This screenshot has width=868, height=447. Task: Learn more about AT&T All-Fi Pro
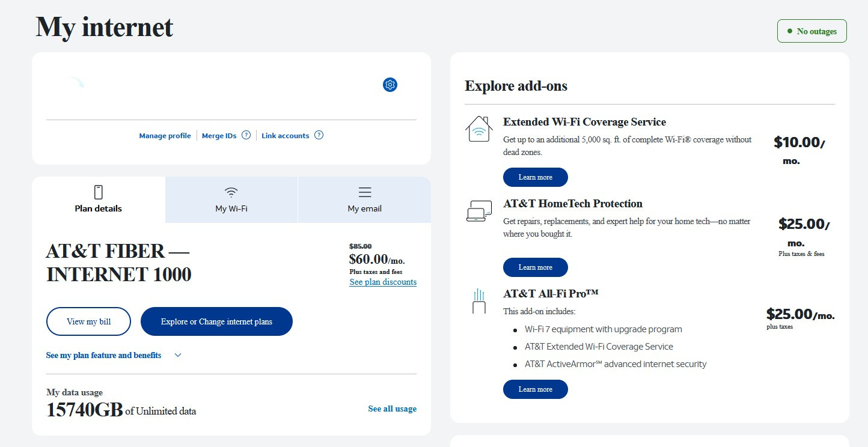tap(536, 389)
